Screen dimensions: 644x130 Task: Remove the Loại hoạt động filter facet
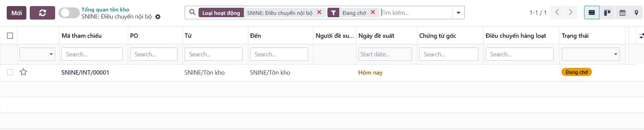pos(319,12)
